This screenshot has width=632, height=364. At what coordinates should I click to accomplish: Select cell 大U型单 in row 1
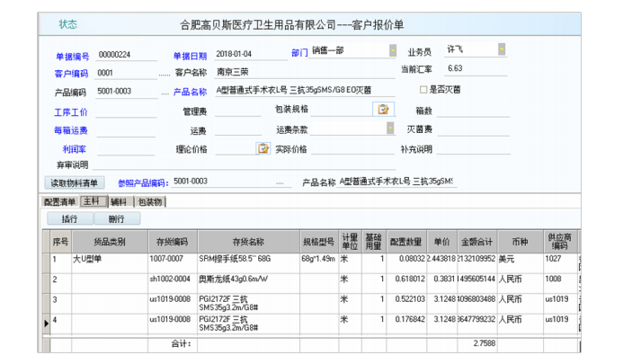click(110, 263)
